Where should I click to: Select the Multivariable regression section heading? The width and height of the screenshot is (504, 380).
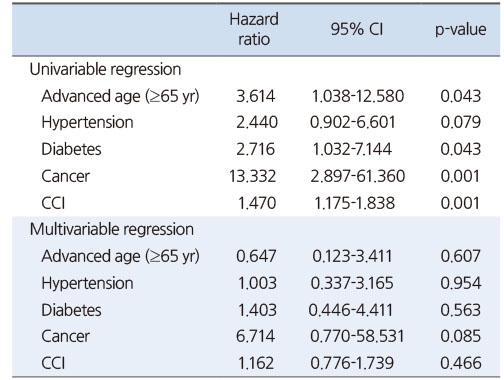pyautogui.click(x=112, y=230)
